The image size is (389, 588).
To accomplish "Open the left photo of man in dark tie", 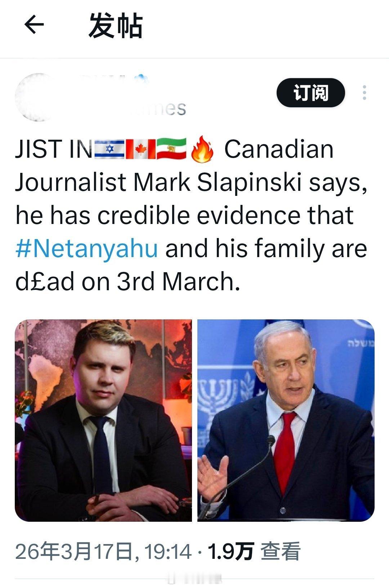I will point(103,420).
